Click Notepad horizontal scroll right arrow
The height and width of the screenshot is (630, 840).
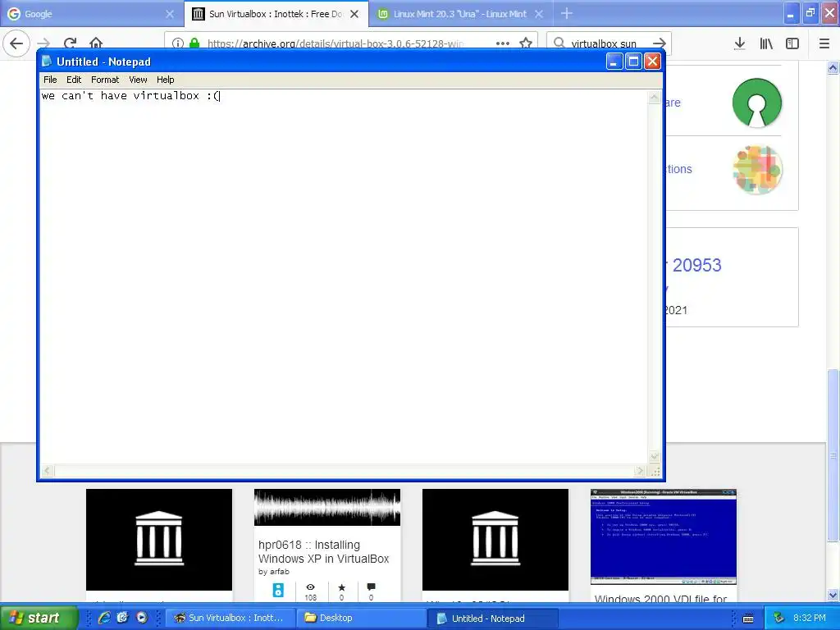click(640, 471)
